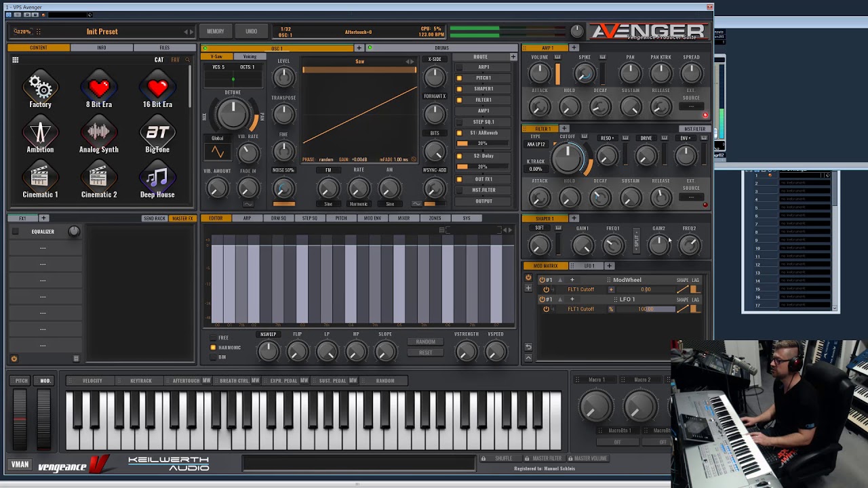This screenshot has width=868, height=488.
Task: Add a new Filter module with plus
Action: [564, 129]
